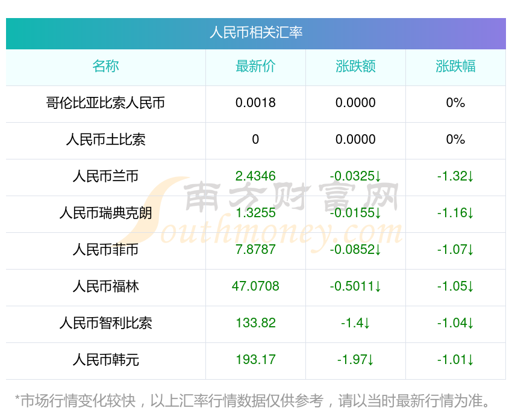The image size is (512, 420).
Task: Click the -1.01↓ percentage change
Action: click(455, 360)
